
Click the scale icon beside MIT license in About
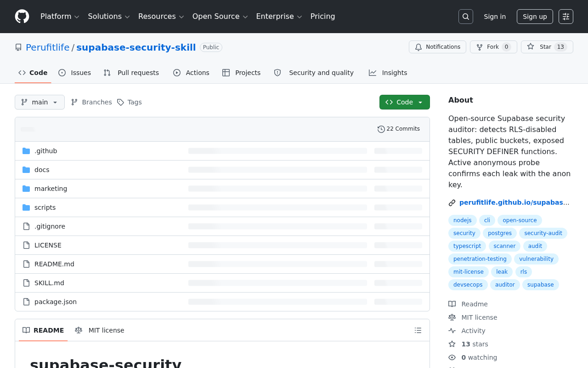point(452,317)
